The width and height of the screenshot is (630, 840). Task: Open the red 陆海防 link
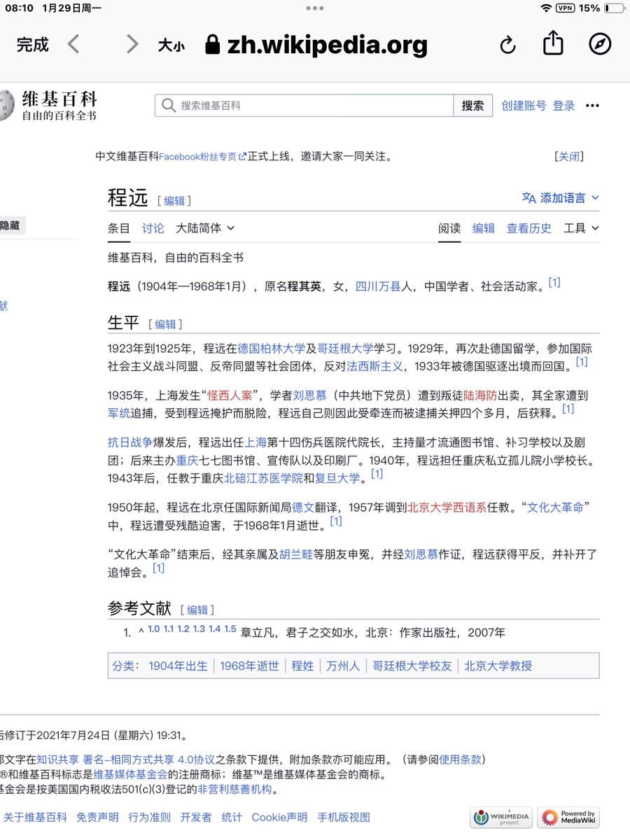[x=479, y=395]
